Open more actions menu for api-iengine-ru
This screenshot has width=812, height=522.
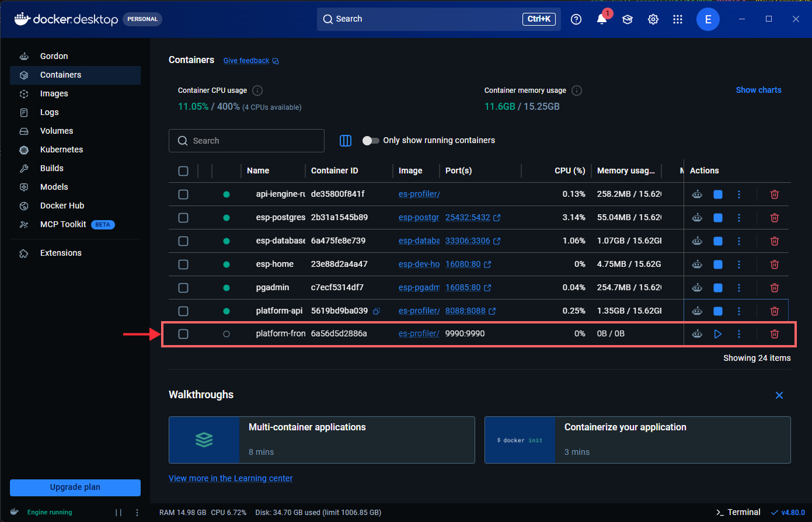click(x=739, y=194)
